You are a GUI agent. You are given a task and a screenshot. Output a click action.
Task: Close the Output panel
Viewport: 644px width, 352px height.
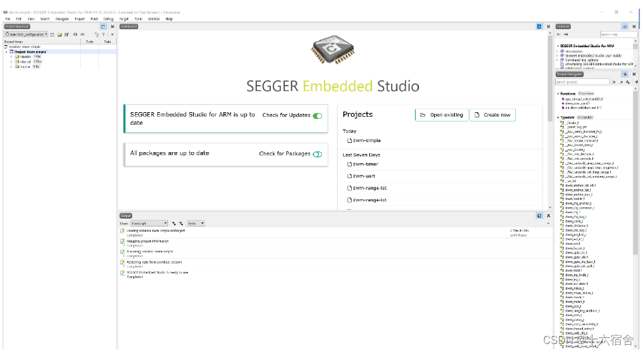(548, 216)
